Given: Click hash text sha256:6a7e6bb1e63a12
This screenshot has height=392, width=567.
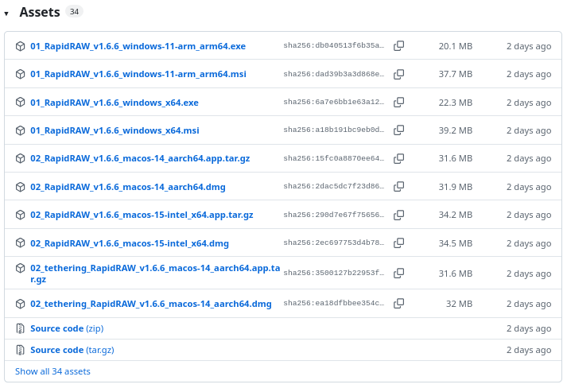Looking at the screenshot, I should 333,102.
